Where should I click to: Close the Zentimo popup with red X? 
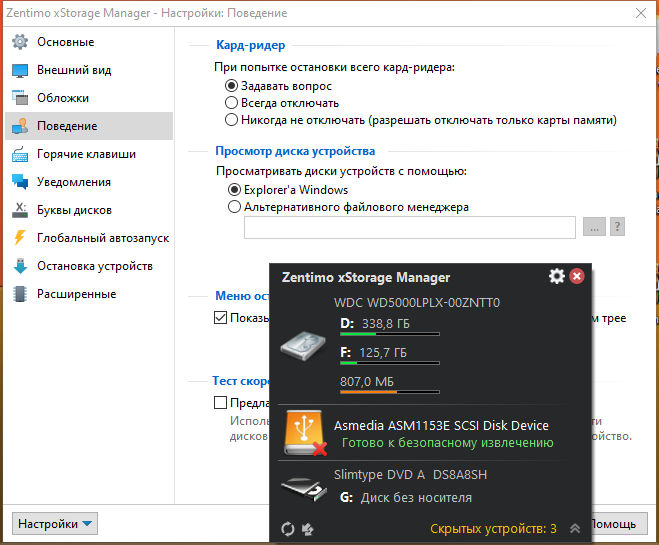tap(577, 276)
